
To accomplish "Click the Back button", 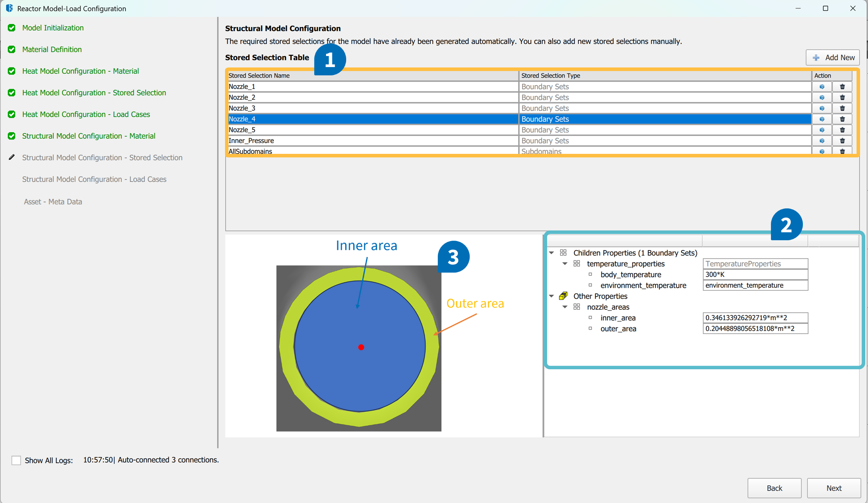I will pos(774,488).
